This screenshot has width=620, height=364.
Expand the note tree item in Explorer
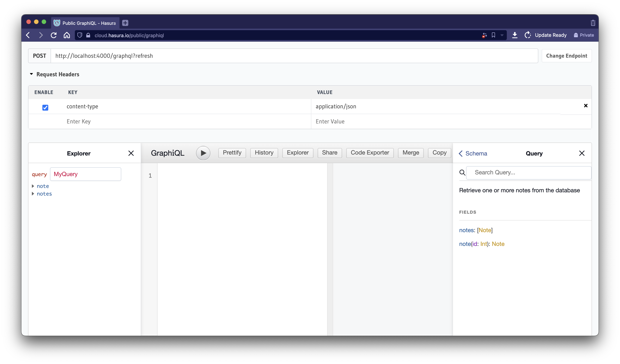(x=33, y=186)
